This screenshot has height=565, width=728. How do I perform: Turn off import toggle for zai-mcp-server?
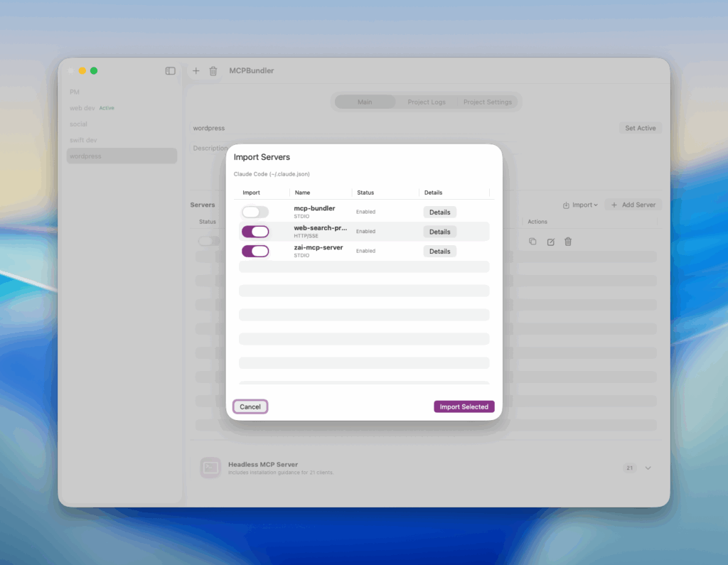255,251
